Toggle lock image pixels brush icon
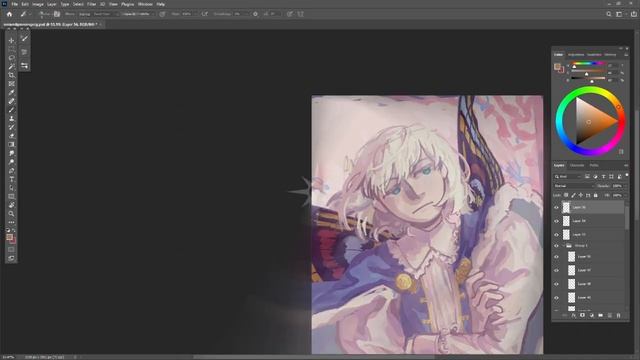 573,196
